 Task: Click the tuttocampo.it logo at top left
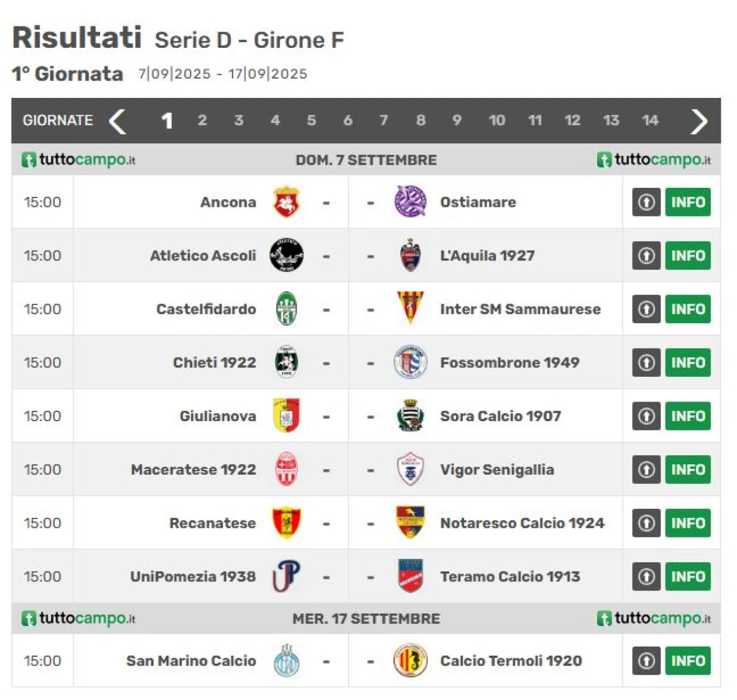click(x=78, y=160)
